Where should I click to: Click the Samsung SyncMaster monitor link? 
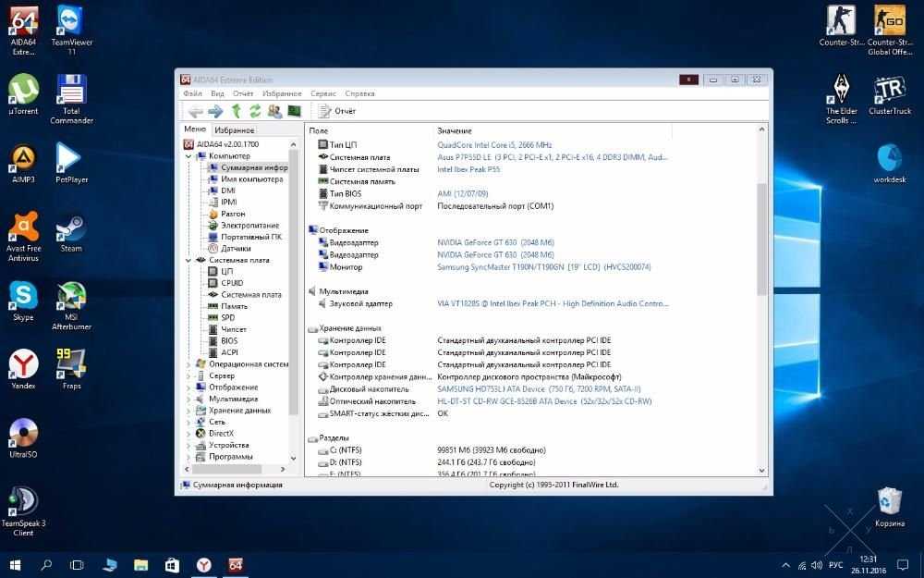[x=544, y=267]
